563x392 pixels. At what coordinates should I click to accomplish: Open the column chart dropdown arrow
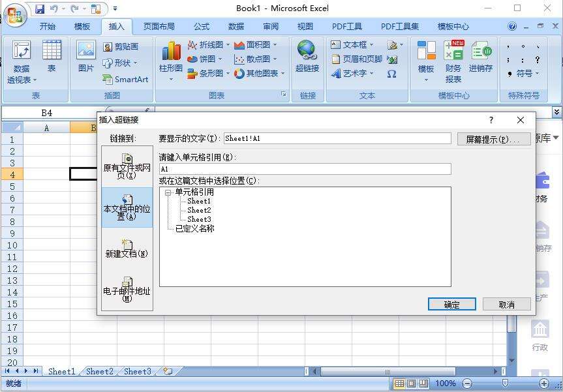(x=172, y=79)
